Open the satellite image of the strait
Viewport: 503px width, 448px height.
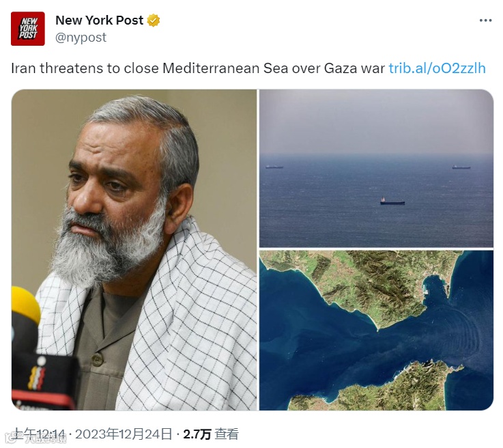[x=376, y=331]
